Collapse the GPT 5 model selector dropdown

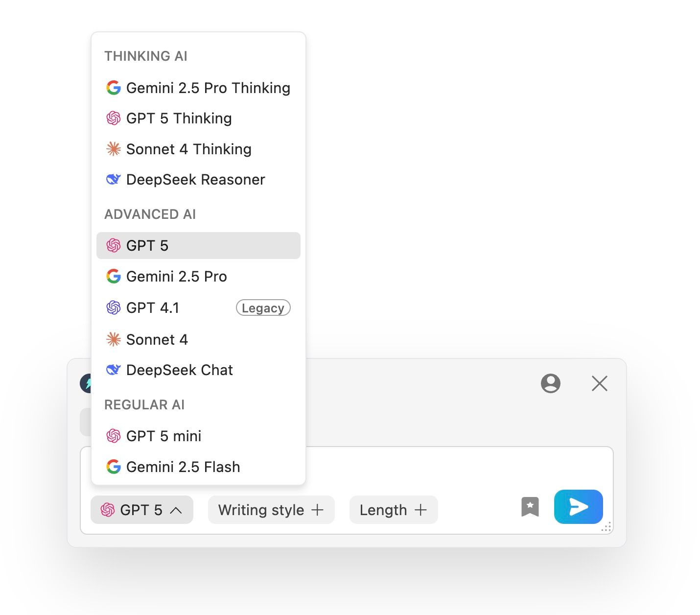[x=141, y=510]
